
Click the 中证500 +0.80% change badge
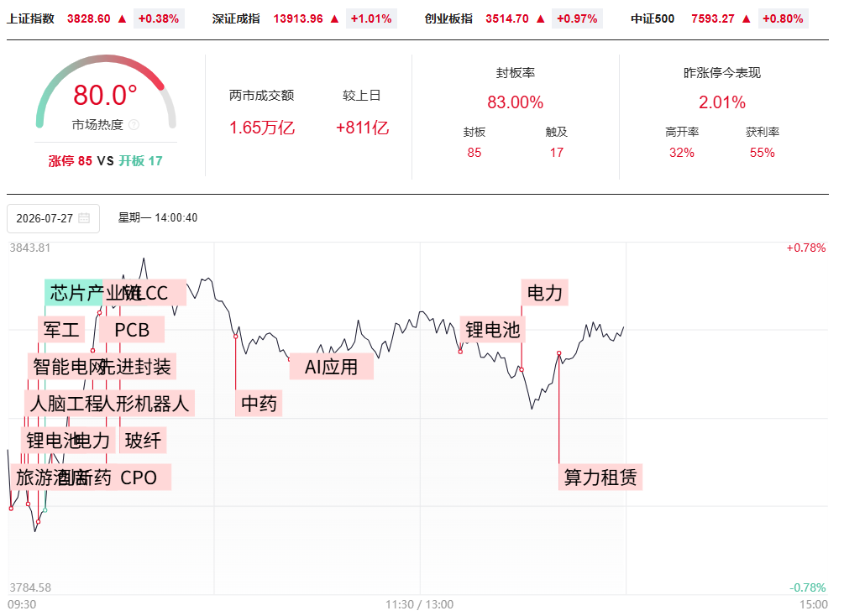click(x=784, y=18)
